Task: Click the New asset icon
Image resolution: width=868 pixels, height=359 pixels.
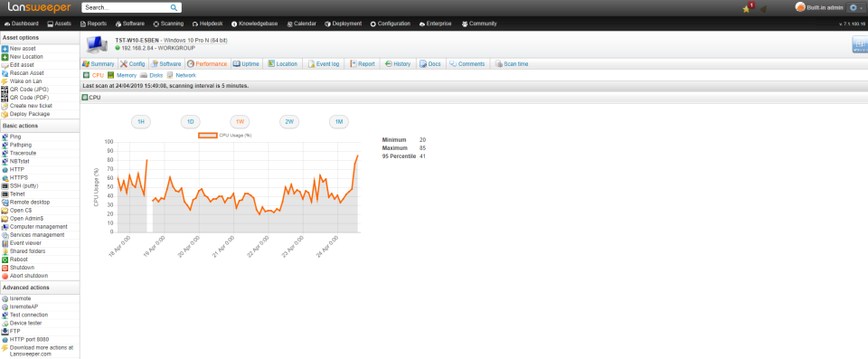Action: [x=5, y=49]
